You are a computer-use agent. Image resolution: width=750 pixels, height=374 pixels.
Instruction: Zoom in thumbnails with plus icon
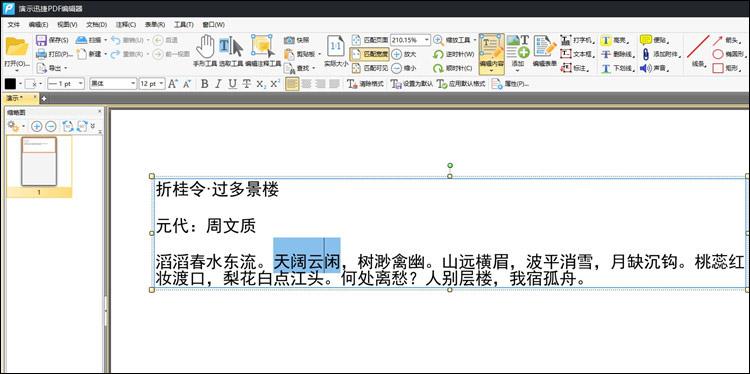36,126
